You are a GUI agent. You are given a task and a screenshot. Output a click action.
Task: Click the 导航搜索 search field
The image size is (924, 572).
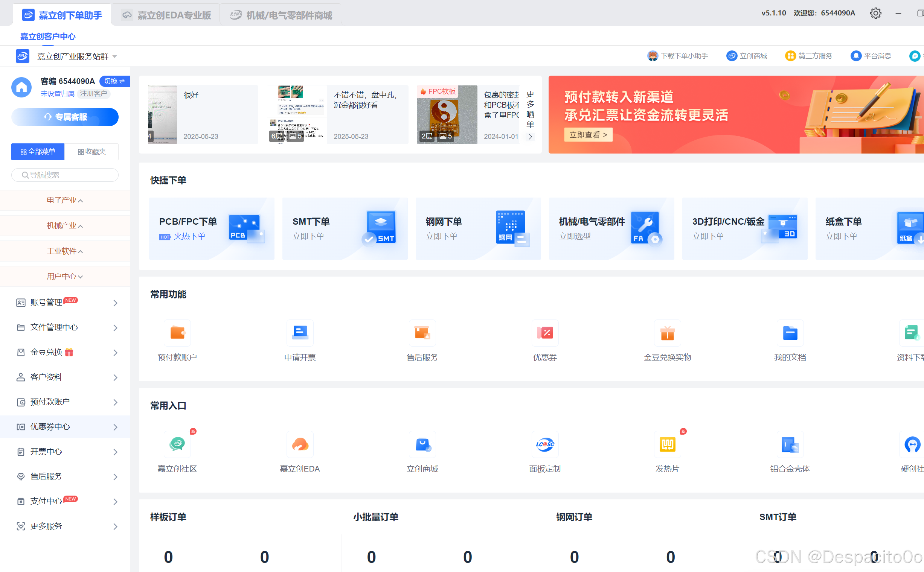65,175
